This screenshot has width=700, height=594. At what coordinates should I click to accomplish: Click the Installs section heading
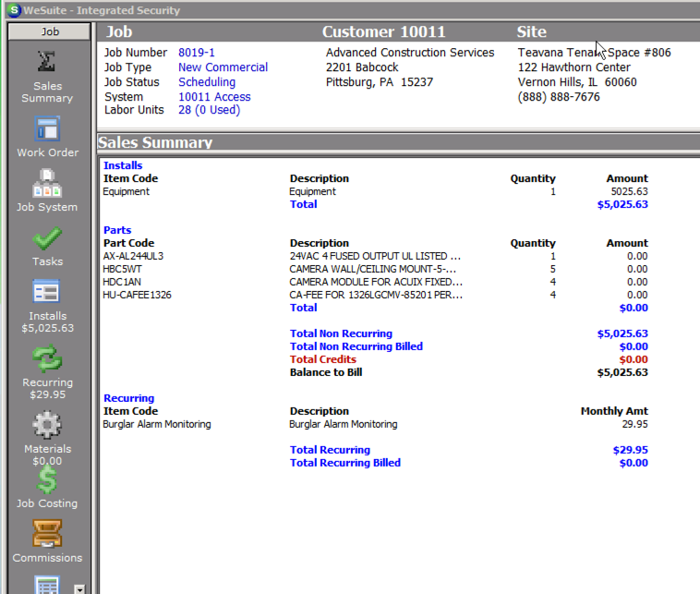123,165
